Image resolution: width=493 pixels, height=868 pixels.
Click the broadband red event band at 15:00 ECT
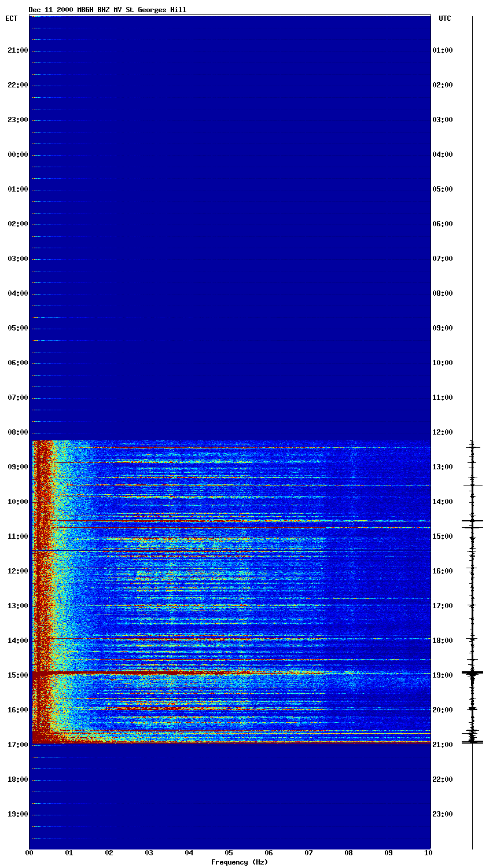click(230, 673)
